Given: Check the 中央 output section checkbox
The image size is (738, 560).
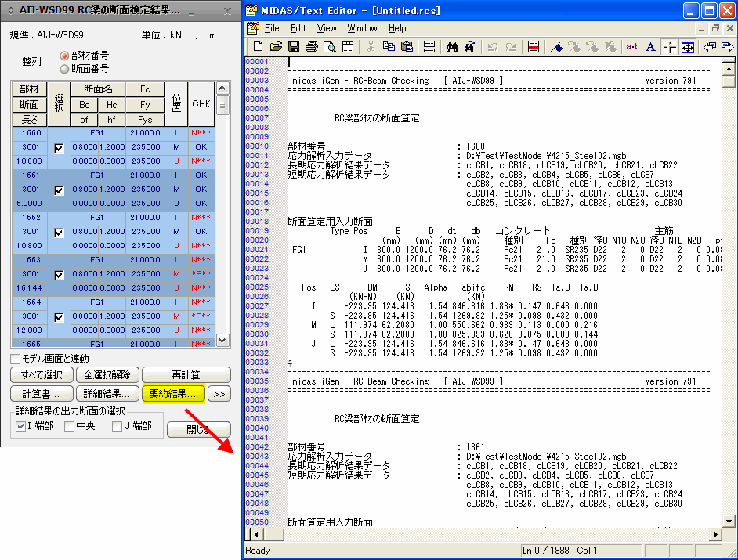Looking at the screenshot, I should 69,426.
